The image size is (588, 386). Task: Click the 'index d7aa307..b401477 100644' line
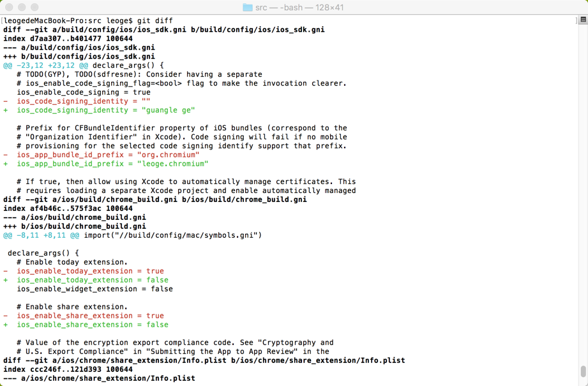[x=68, y=38]
